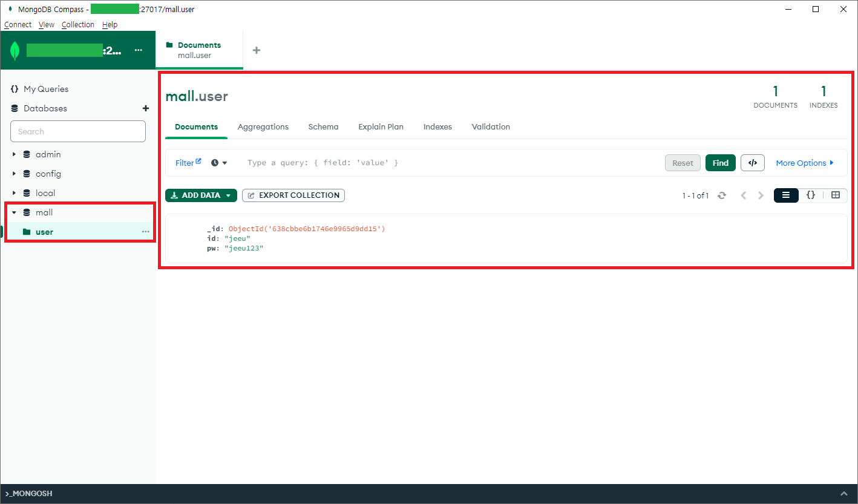Image resolution: width=858 pixels, height=504 pixels.
Task: Open the Collection menu
Action: tap(78, 25)
